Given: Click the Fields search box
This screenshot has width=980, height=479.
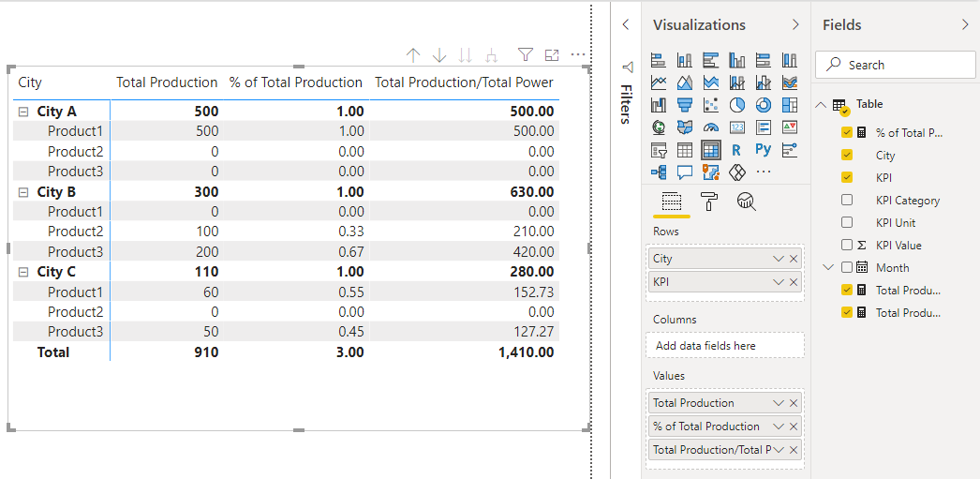Looking at the screenshot, I should pos(895,65).
